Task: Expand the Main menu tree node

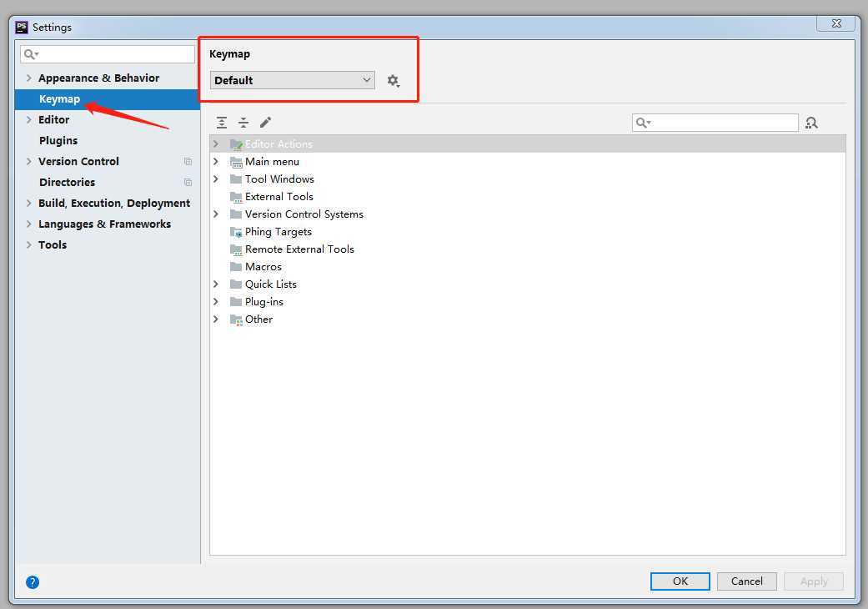Action: [x=217, y=162]
